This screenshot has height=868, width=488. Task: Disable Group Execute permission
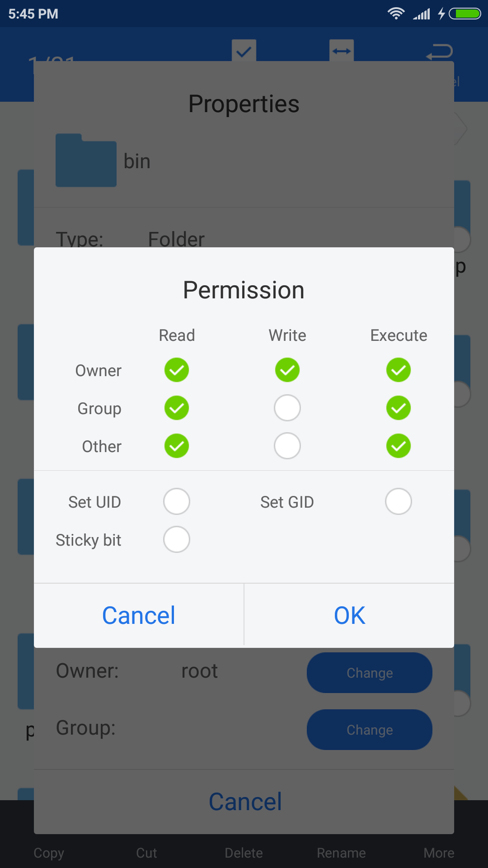point(399,408)
